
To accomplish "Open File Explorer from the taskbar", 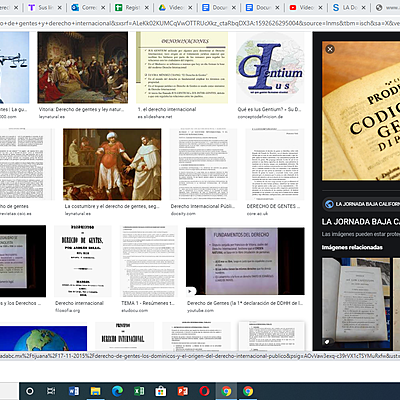I will tap(95, 391).
